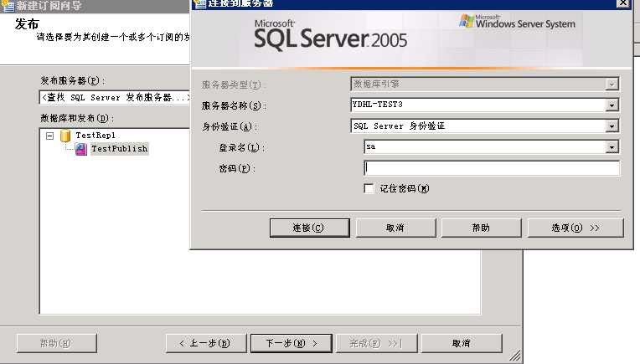Close the Connect to Server dialog
The width and height of the screenshot is (640, 364).
point(623,3)
